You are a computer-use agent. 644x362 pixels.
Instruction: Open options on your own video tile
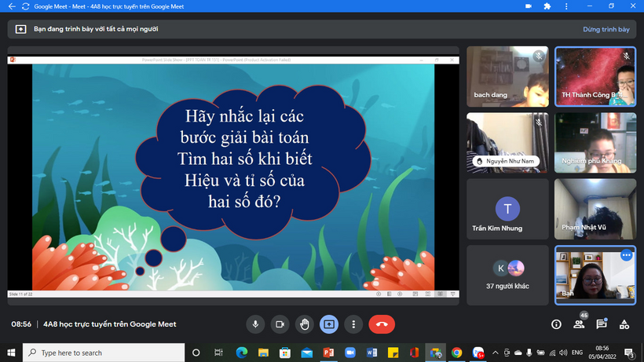point(626,255)
